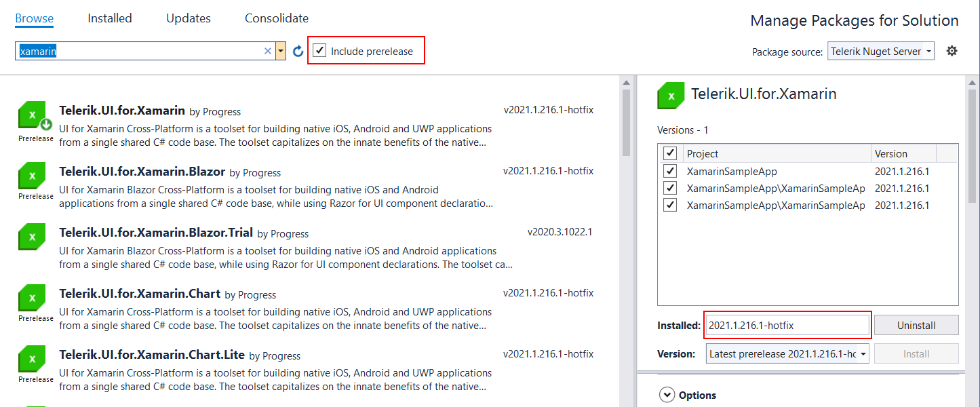Click the Manage Packages for Solution heading

[855, 20]
